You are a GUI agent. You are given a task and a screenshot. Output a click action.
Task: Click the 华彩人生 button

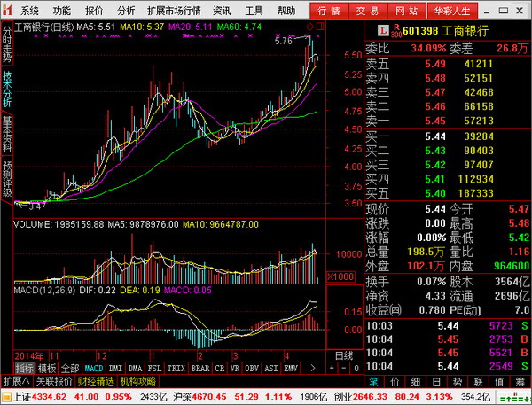[452, 11]
